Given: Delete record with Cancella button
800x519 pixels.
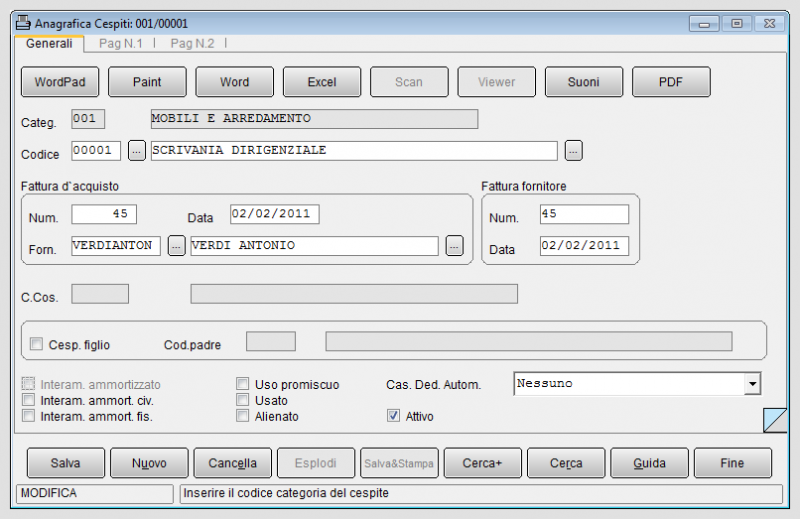Looking at the screenshot, I should pyautogui.click(x=233, y=463).
